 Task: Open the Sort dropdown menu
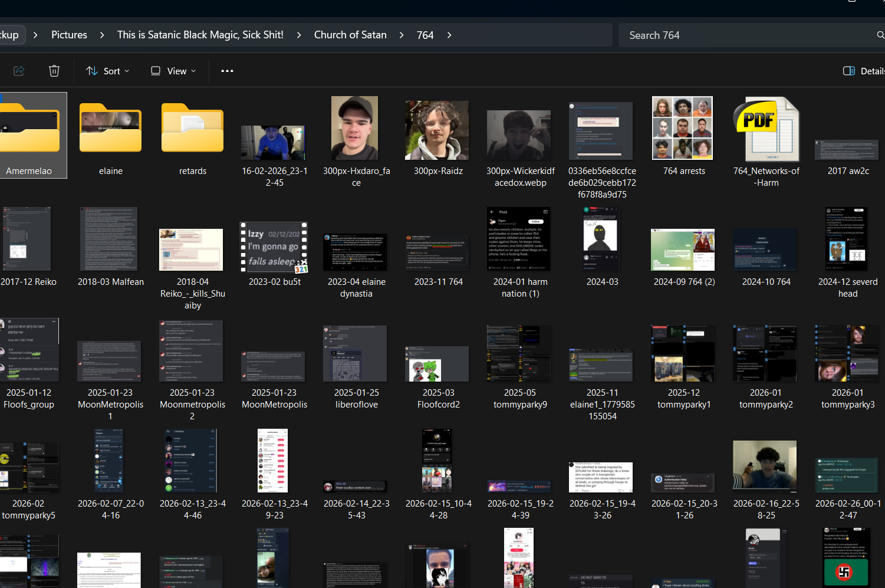click(x=108, y=71)
